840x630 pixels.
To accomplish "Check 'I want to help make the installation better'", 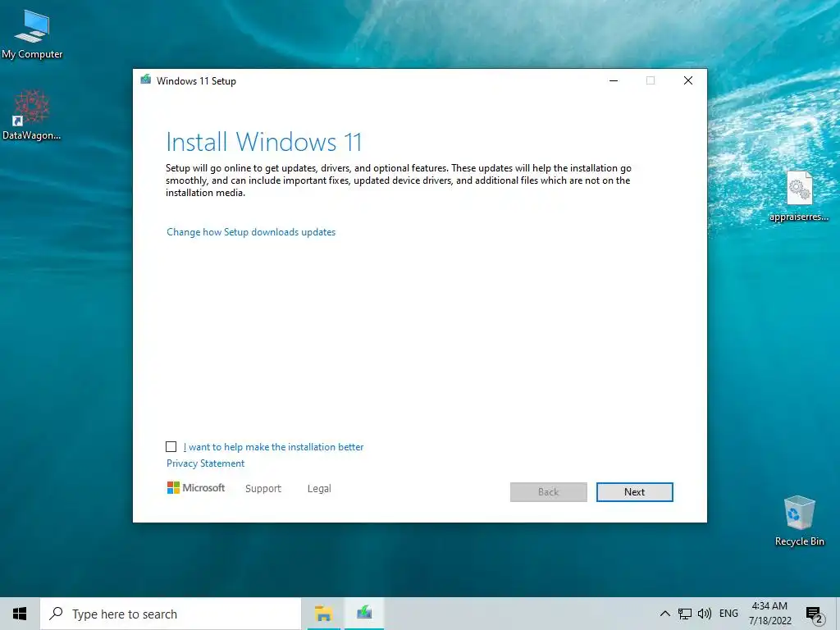I will coord(171,447).
